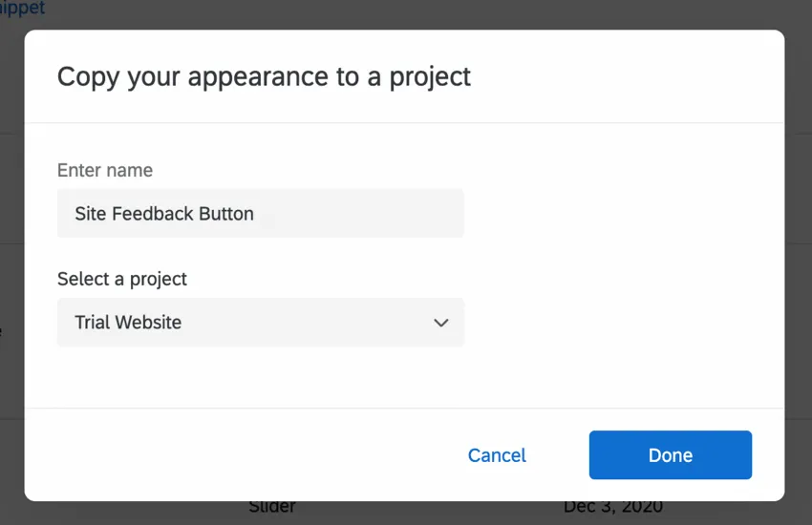Click the dimmed backdrop right of dialog

pos(799,267)
